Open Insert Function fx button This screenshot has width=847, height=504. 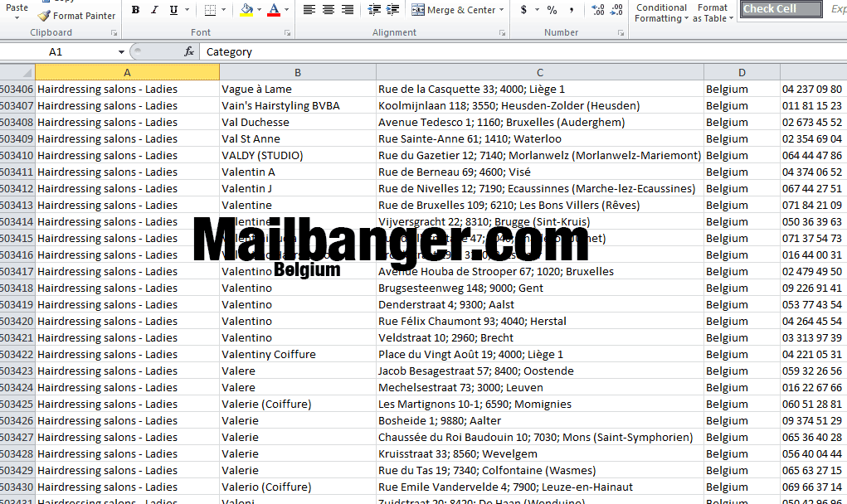189,51
